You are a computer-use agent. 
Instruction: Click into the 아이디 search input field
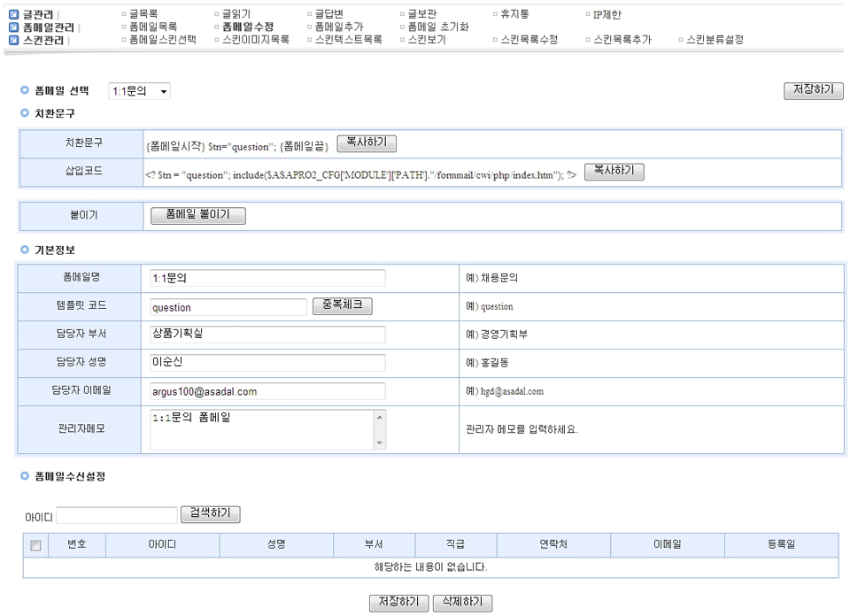pos(117,515)
